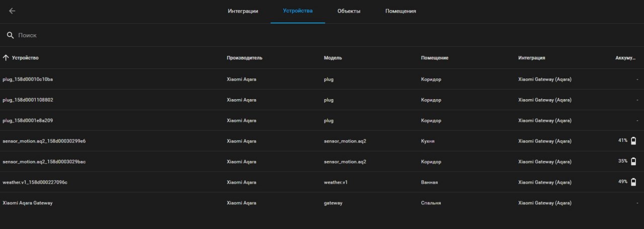The width and height of the screenshot is (644, 229).
Task: Click the back arrow icon
Action: click(x=12, y=11)
